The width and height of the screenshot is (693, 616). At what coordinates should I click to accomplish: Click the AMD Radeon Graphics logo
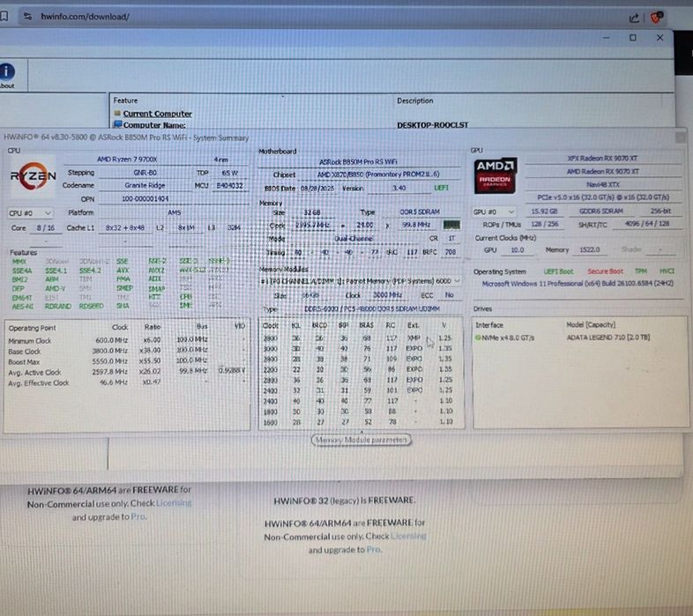tap(495, 176)
